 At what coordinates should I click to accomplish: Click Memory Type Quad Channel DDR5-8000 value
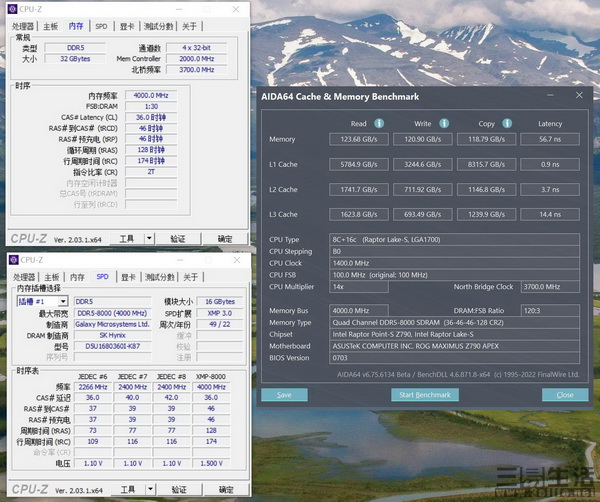[454, 323]
